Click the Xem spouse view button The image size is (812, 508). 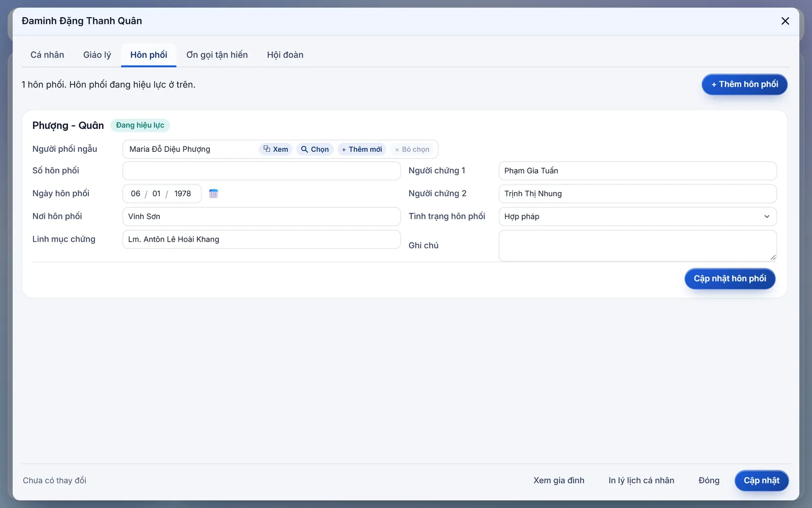[276, 149]
